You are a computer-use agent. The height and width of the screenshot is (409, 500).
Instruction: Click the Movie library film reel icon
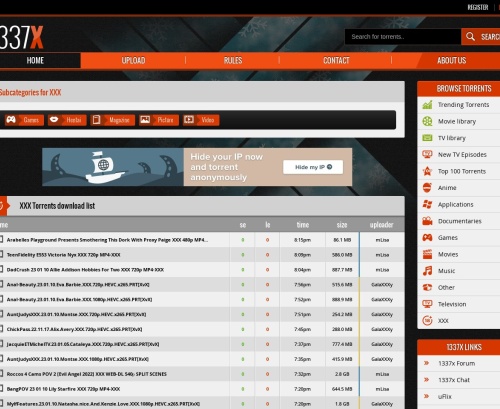pyautogui.click(x=427, y=121)
